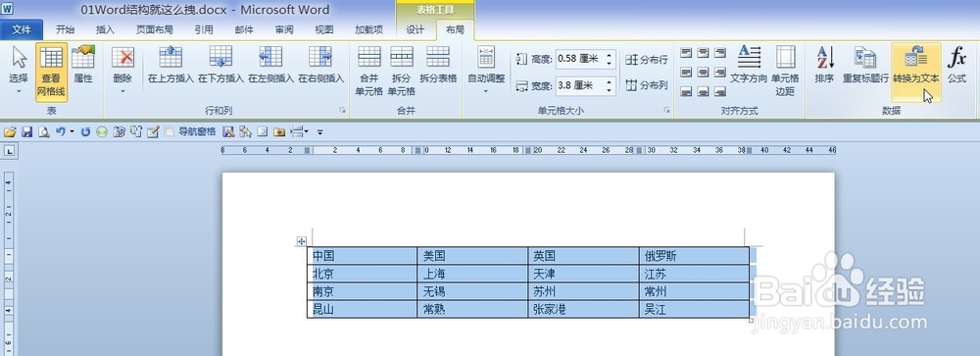
Task: Click the tab-stop selector at ruler corner
Action: [x=10, y=150]
